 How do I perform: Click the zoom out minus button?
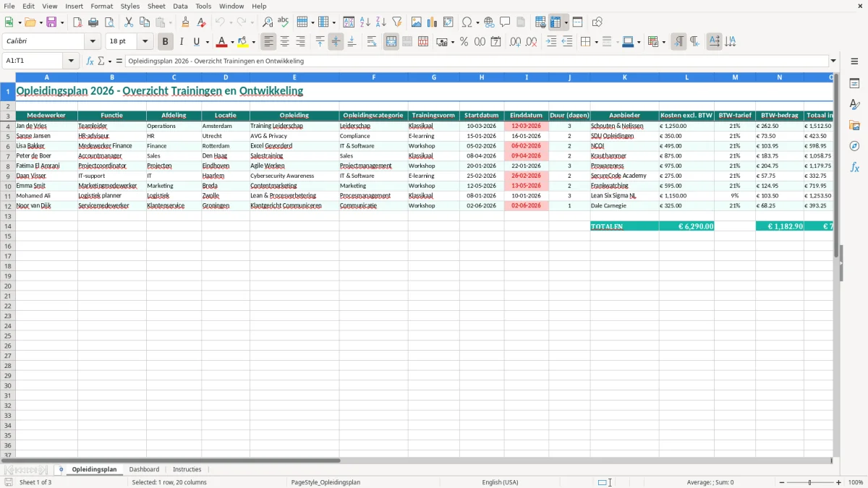click(780, 482)
